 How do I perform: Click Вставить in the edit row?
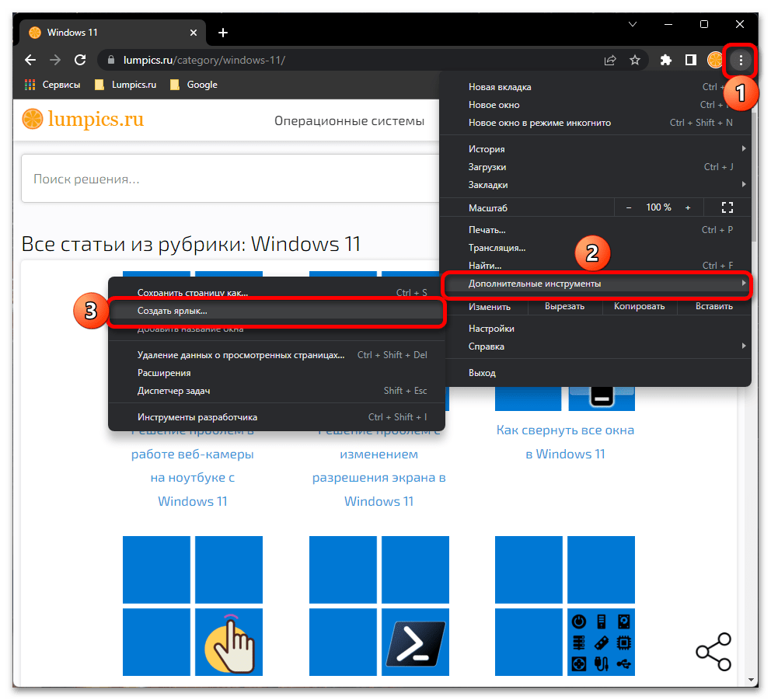(x=714, y=306)
